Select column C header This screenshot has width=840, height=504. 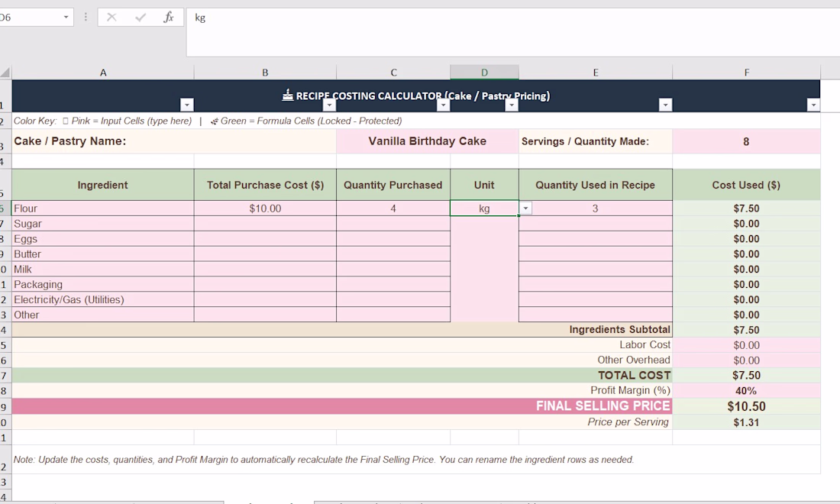tap(393, 73)
